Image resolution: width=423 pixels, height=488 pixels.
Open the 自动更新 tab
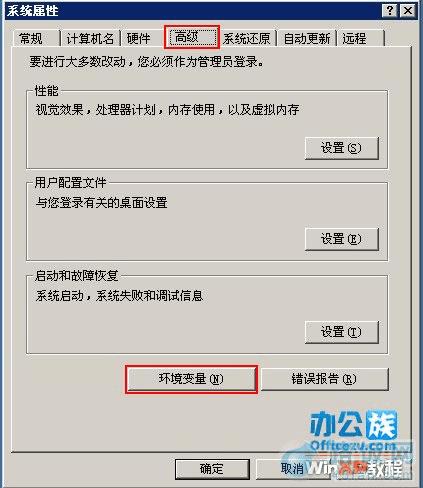[307, 39]
